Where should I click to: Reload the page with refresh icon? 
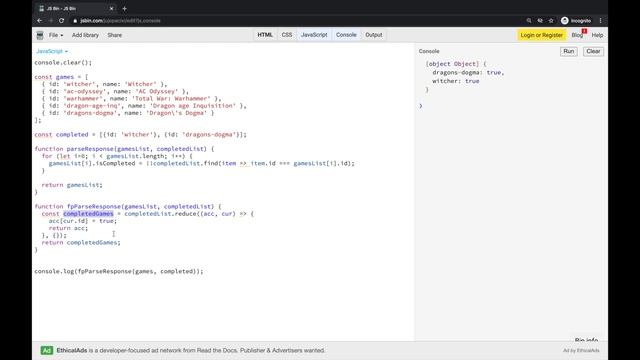61,20
